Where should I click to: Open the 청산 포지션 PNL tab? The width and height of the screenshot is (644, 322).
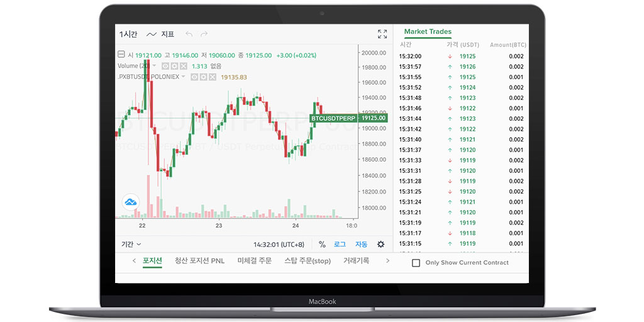point(199,260)
